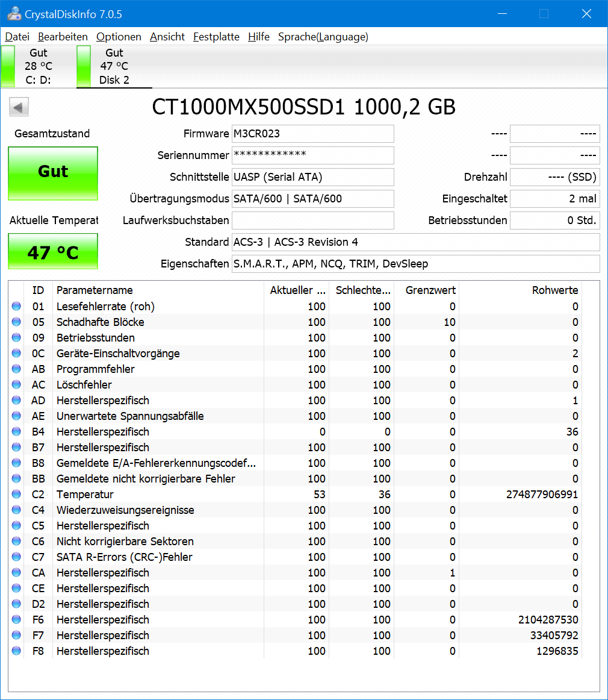This screenshot has width=608, height=700.
Task: Click the Firmware field M3CR023
Action: pos(312,134)
